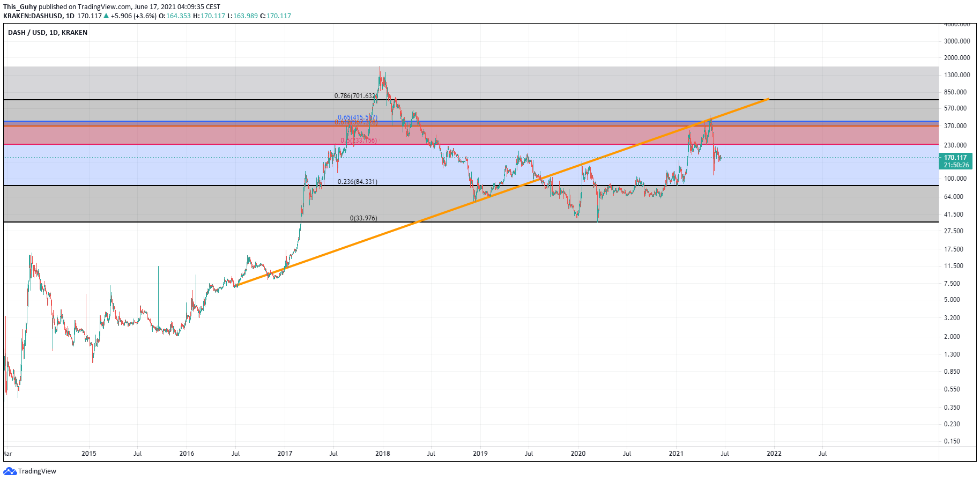Select the blue 0.65(415.517) Fibonacci label

[358, 117]
